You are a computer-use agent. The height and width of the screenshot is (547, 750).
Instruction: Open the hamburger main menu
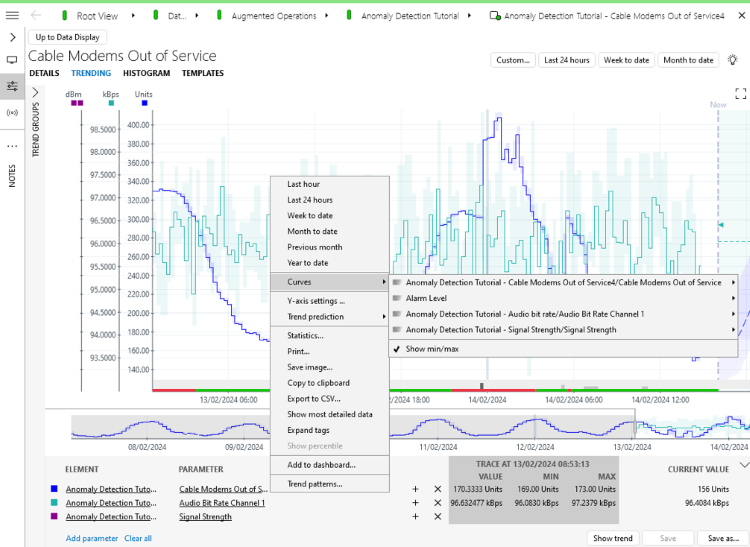[12, 15]
